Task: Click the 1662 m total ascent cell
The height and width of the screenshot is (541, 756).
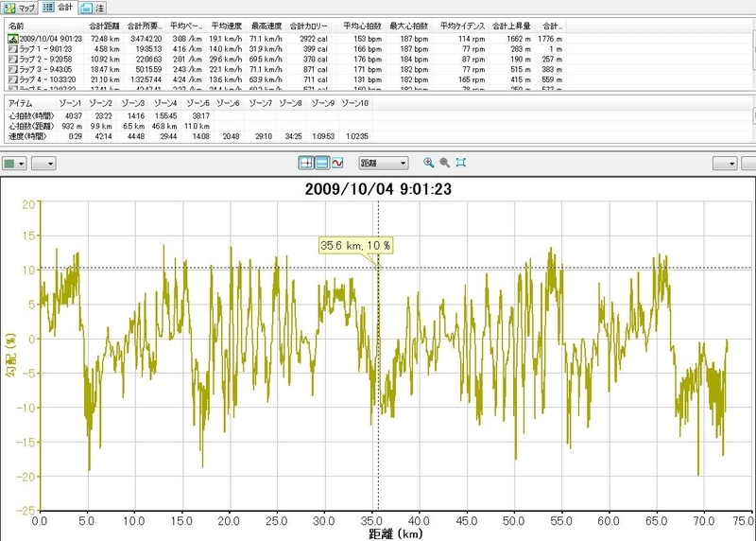Action: coord(518,39)
